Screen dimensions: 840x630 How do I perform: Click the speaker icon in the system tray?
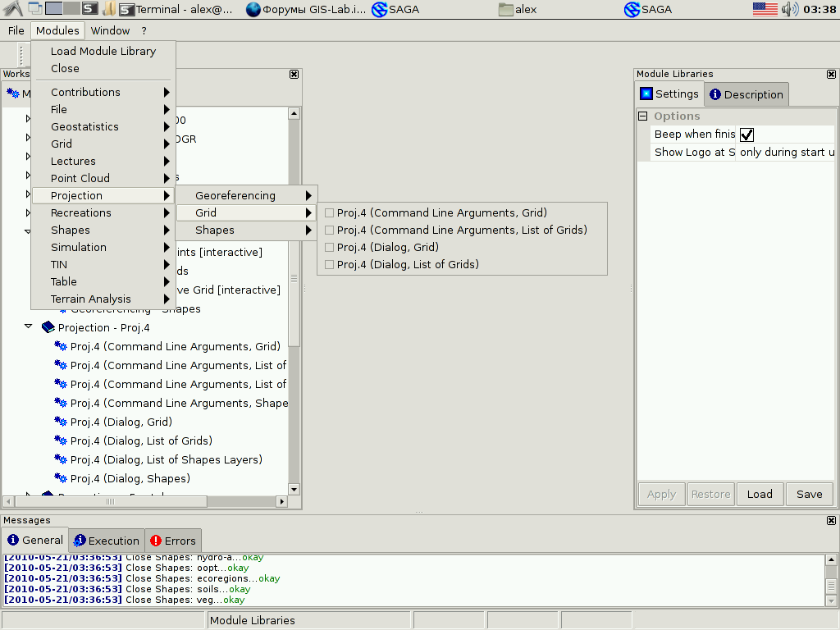tap(791, 11)
